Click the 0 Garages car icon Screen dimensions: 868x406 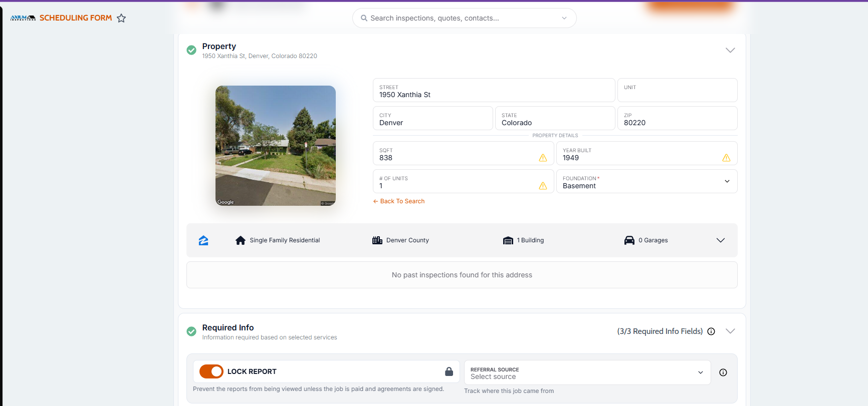(629, 240)
